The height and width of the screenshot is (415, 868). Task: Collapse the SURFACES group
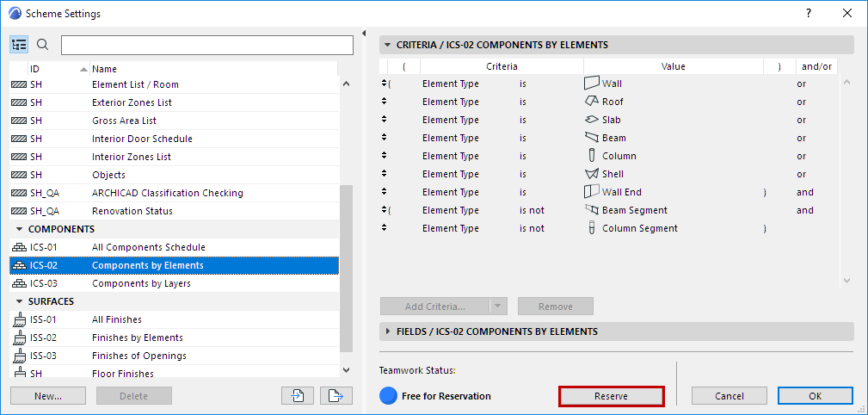tap(19, 301)
